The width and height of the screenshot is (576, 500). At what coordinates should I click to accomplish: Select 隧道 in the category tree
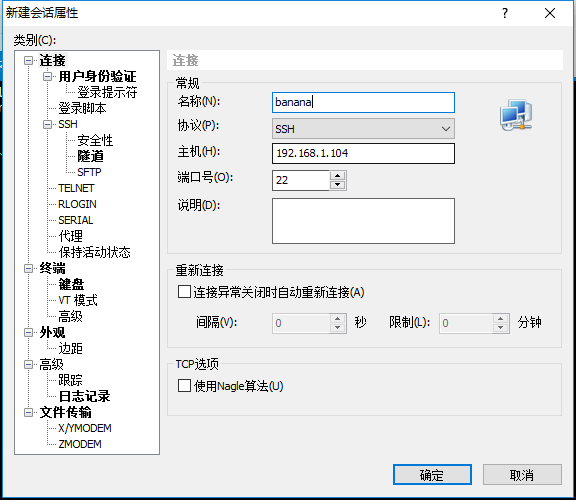tap(90, 156)
